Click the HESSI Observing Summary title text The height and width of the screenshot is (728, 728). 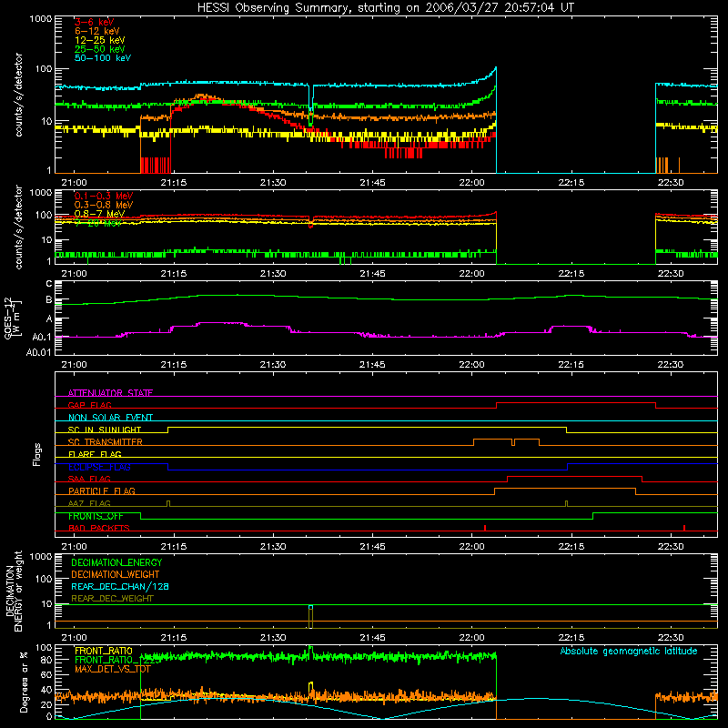[385, 7]
